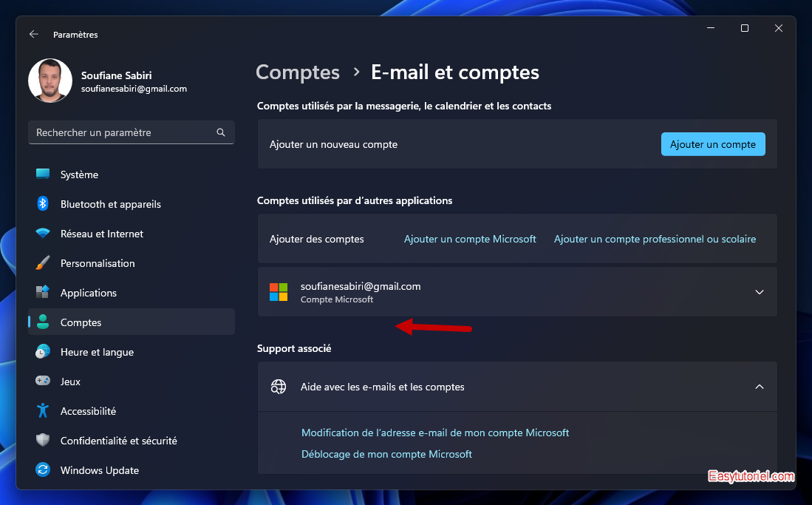Viewport: 812px width, 505px height.
Task: Close the Paramètres window
Action: 778,28
